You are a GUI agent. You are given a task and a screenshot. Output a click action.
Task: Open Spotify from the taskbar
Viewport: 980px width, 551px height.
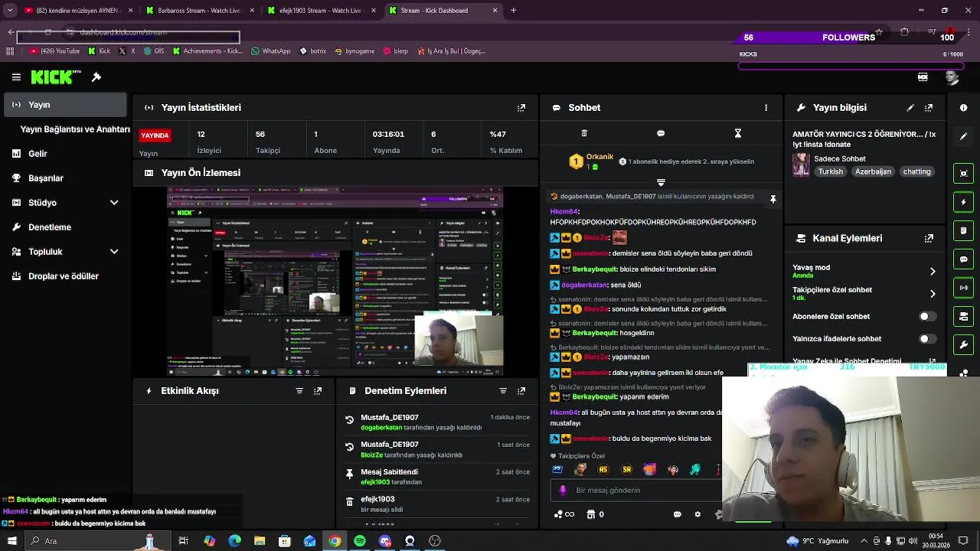(360, 541)
